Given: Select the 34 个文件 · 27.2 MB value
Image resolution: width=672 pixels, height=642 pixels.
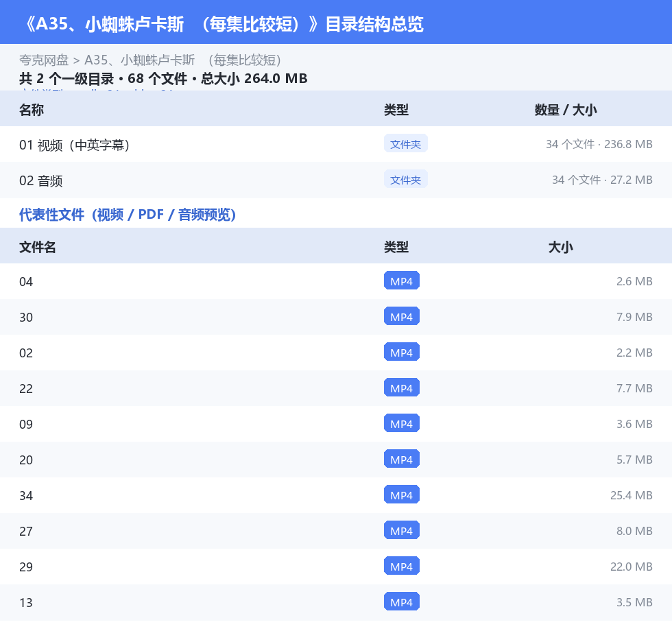Looking at the screenshot, I should point(602,180).
